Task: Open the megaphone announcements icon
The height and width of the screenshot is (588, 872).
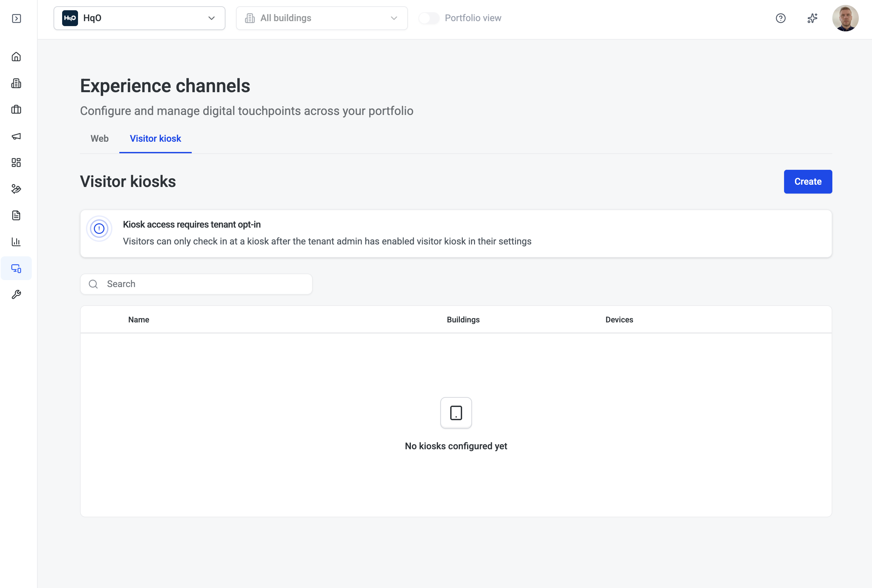Action: (16, 136)
